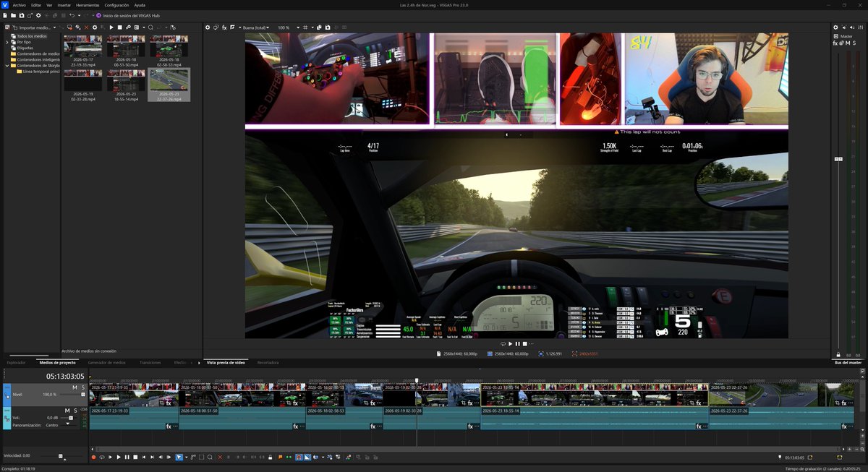The width and height of the screenshot is (868, 472).
Task: Select the zoom magnifier tool in timeline toolbar
Action: (x=210, y=458)
